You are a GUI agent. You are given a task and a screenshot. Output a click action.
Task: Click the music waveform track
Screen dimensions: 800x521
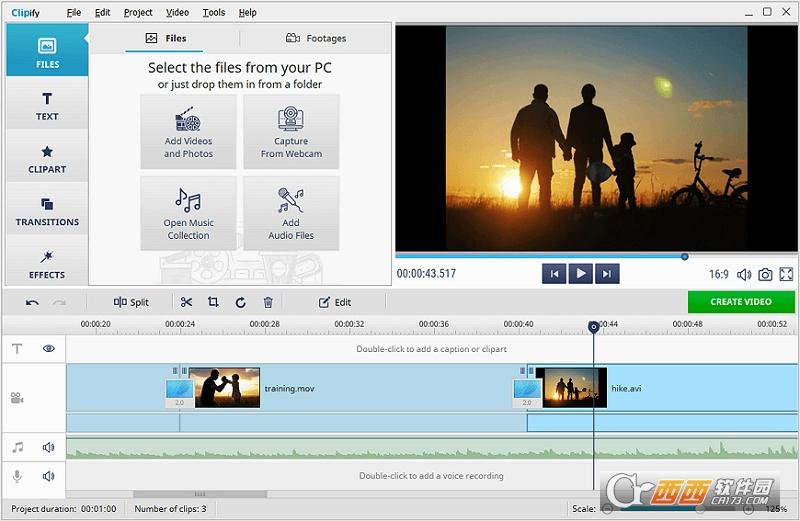tap(432, 448)
